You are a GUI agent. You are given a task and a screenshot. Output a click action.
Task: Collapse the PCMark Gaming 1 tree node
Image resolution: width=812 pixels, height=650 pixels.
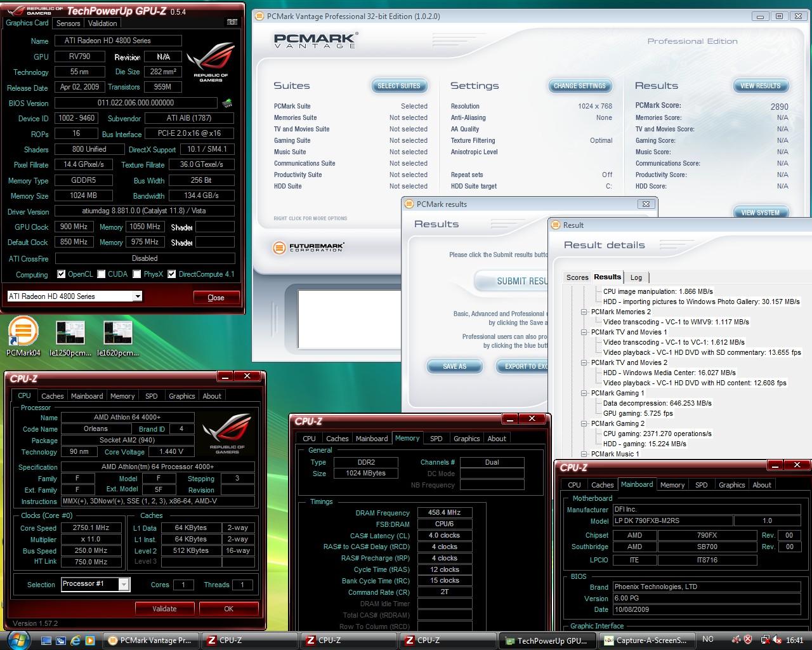pos(584,393)
